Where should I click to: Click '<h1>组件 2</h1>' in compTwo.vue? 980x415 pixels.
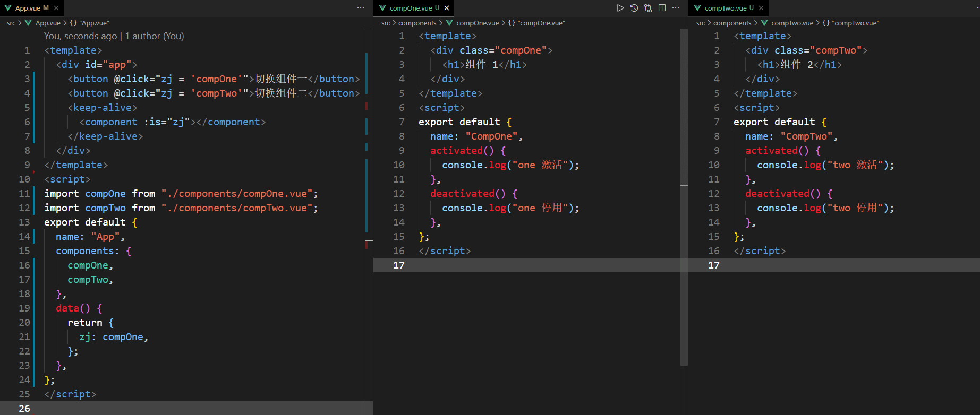pos(800,65)
